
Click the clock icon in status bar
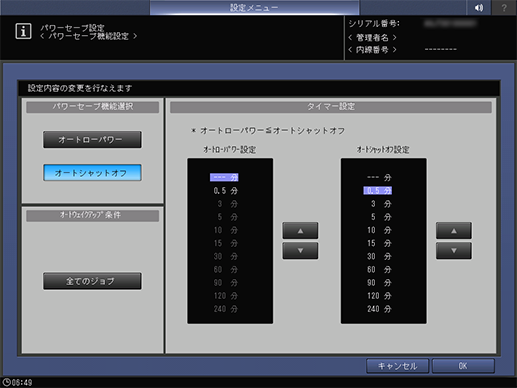tap(6, 382)
